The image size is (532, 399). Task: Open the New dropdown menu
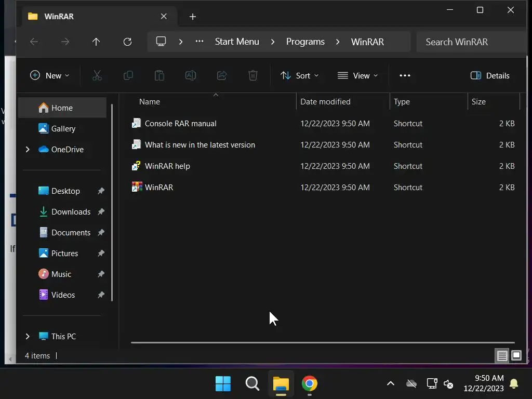pyautogui.click(x=49, y=75)
